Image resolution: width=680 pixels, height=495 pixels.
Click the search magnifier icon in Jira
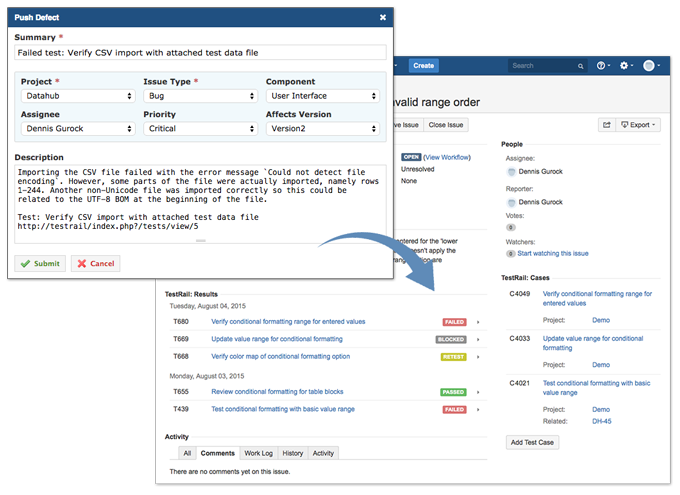[580, 66]
